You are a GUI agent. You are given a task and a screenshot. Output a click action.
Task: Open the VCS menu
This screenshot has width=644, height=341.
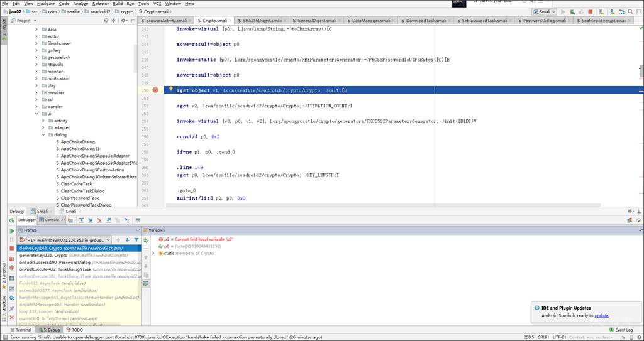point(157,3)
